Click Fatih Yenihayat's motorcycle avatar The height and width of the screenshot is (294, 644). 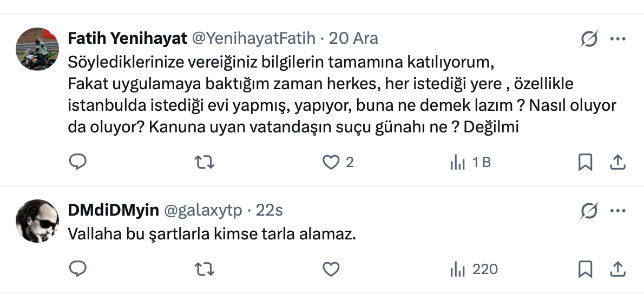coord(37,49)
